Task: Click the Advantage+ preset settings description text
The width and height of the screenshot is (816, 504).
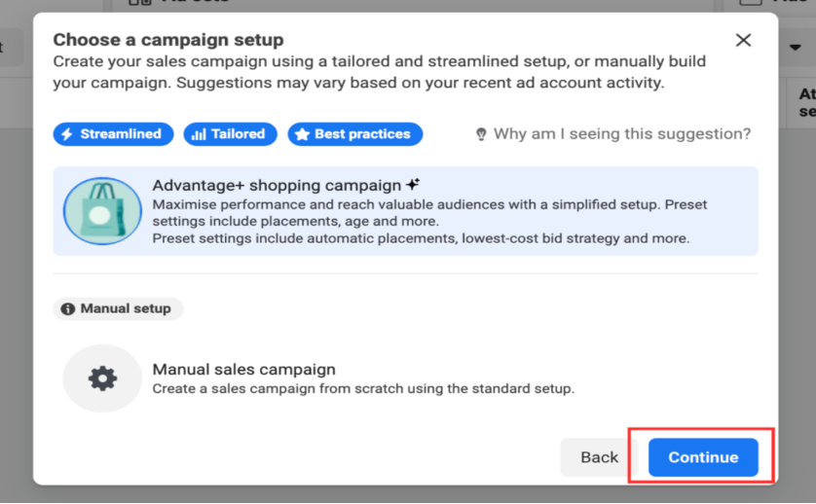Action: [x=421, y=238]
